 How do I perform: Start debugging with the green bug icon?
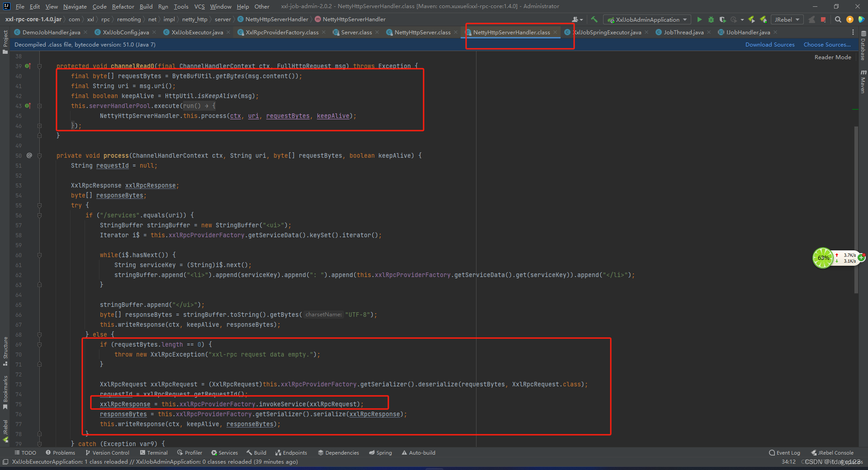click(711, 19)
